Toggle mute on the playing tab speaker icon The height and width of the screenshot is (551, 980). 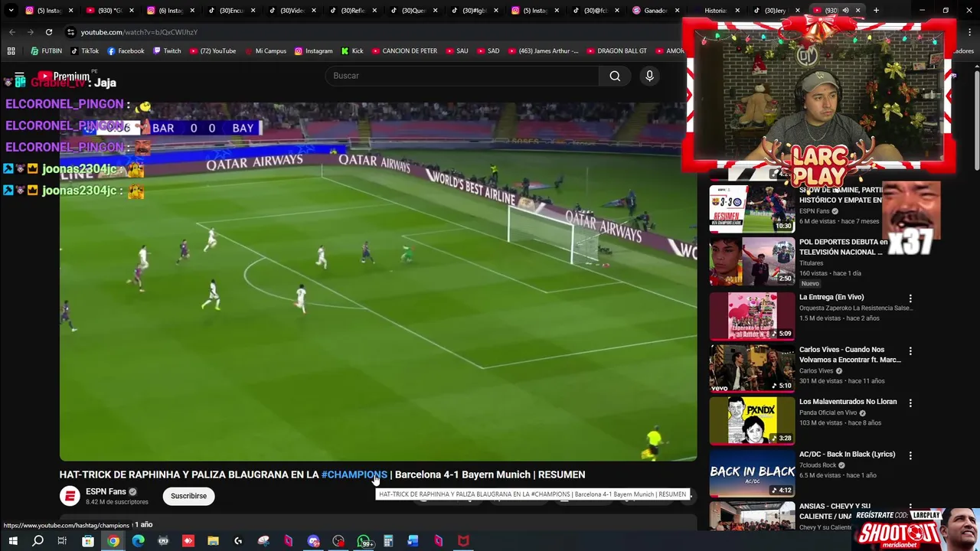click(x=846, y=11)
